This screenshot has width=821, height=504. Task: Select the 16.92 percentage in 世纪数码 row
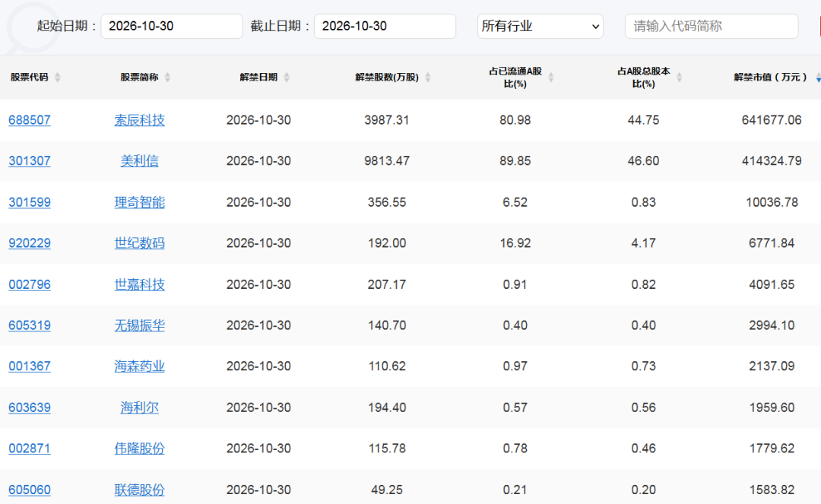click(515, 242)
